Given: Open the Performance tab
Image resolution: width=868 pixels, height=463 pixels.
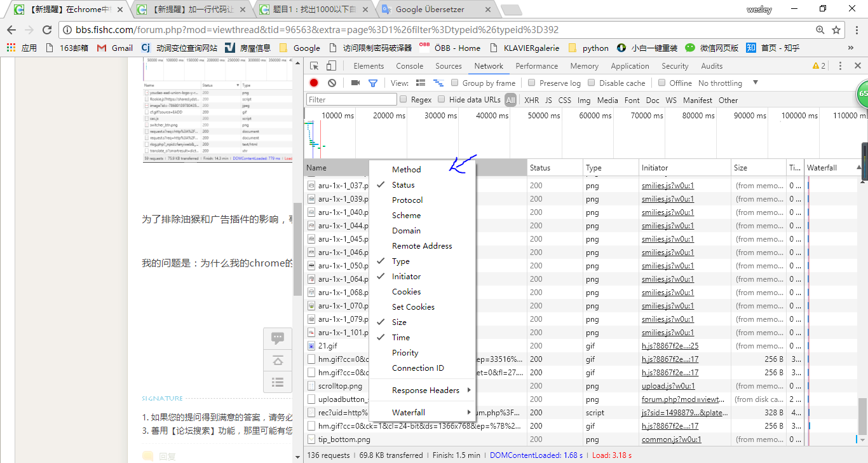Looking at the screenshot, I should pos(537,66).
